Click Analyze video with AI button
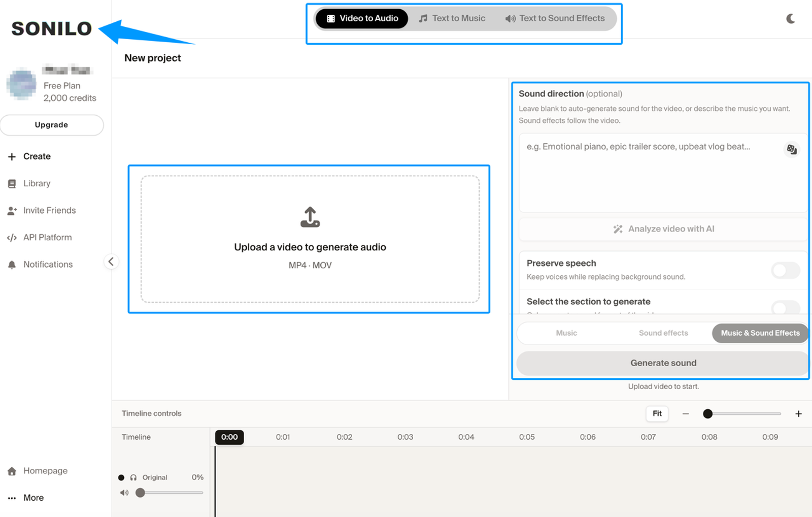812x517 pixels. pyautogui.click(x=663, y=229)
